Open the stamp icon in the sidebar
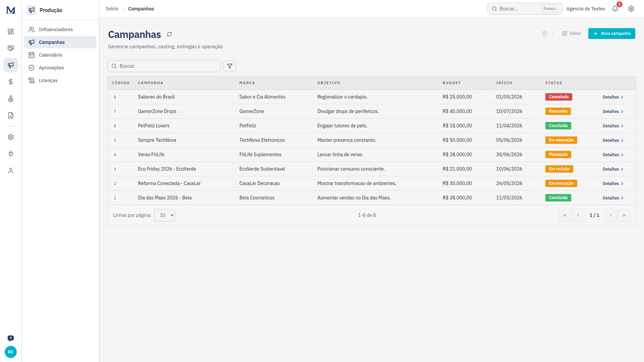Screen dimensions: 644x362 pos(11,99)
